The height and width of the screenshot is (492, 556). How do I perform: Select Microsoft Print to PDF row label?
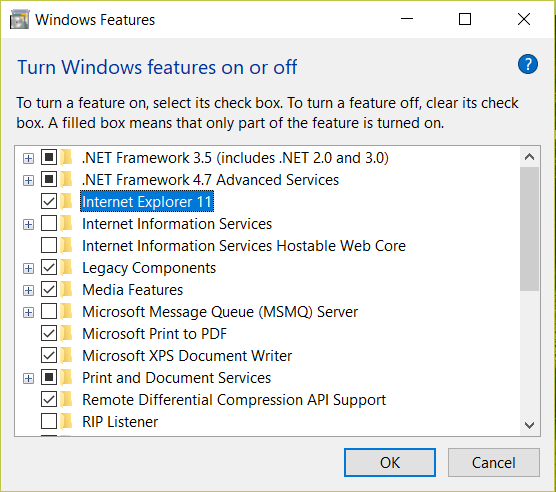[155, 334]
